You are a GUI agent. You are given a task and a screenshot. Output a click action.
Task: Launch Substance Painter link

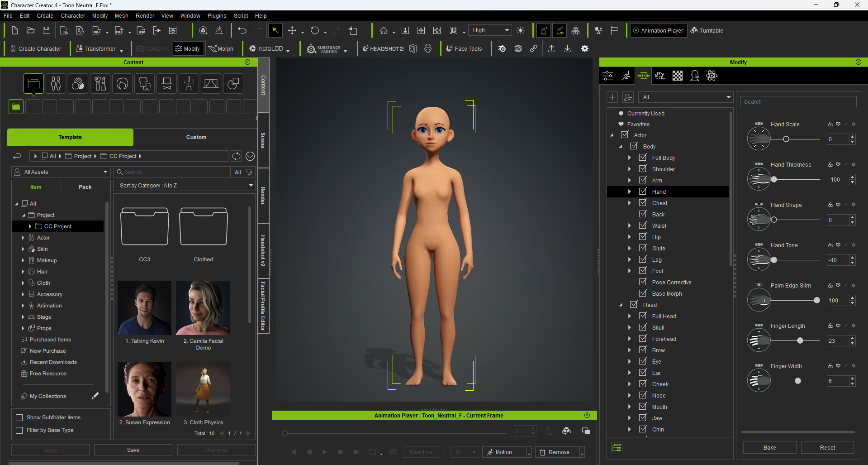pyautogui.click(x=324, y=48)
